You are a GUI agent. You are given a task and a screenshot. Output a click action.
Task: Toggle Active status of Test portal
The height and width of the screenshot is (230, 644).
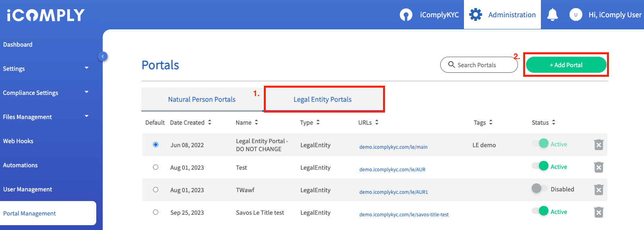coord(540,166)
